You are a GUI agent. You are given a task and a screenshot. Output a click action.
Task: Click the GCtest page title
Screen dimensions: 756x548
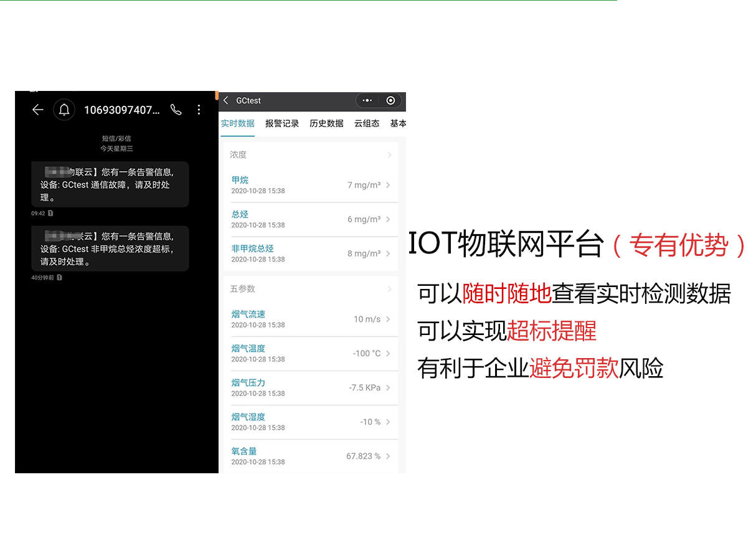point(248,100)
